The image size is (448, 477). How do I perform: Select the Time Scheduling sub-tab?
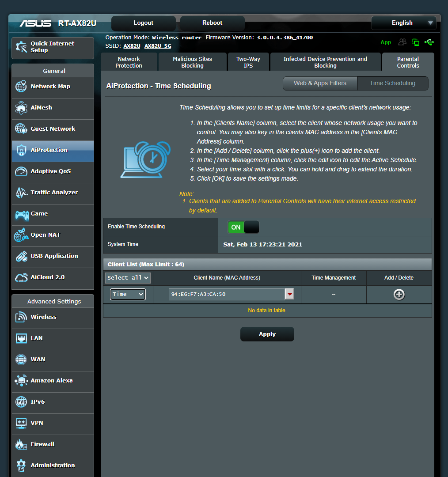pos(393,83)
